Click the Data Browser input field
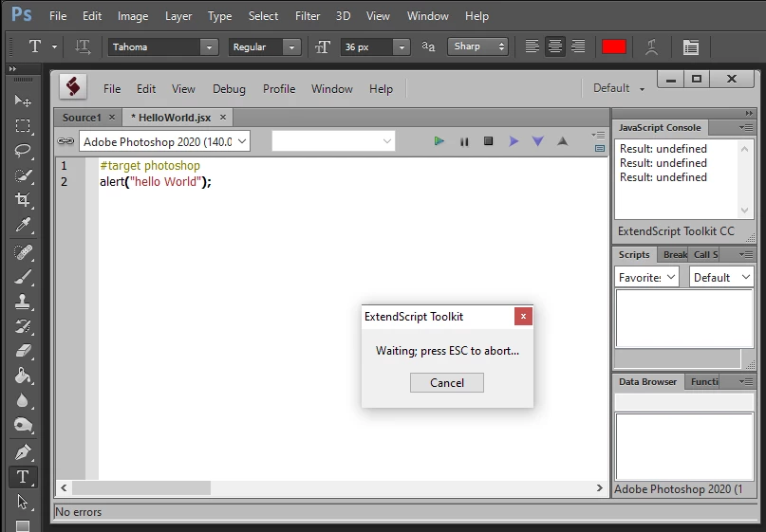 click(684, 401)
